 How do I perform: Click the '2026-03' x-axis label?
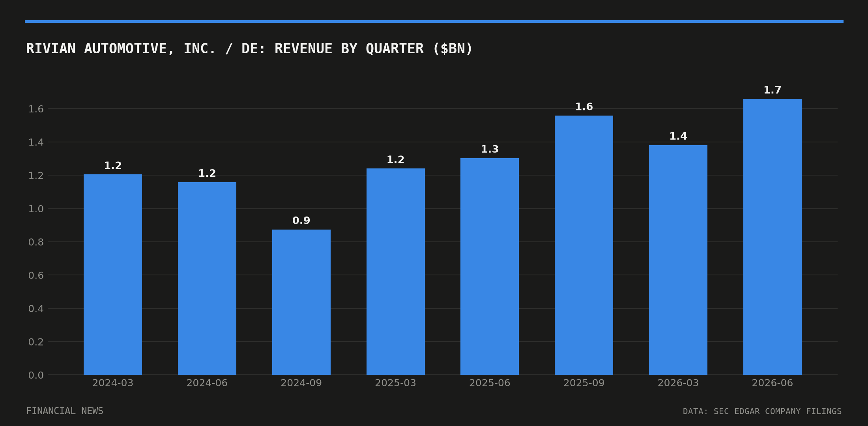pos(678,383)
